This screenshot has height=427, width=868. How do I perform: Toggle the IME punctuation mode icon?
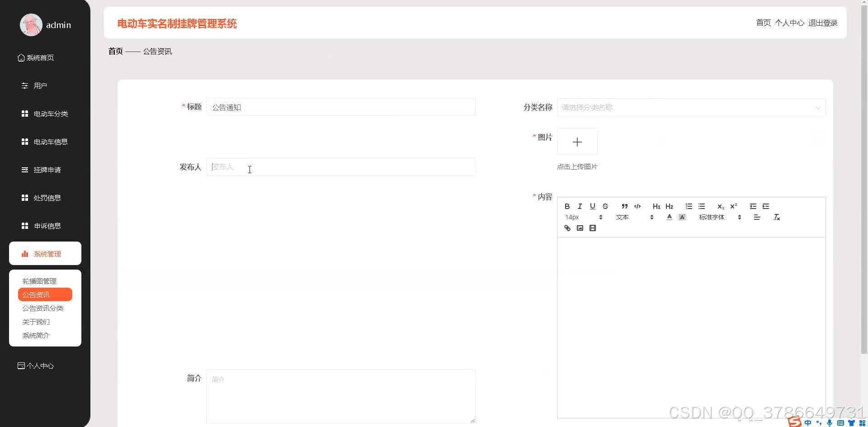click(x=819, y=423)
